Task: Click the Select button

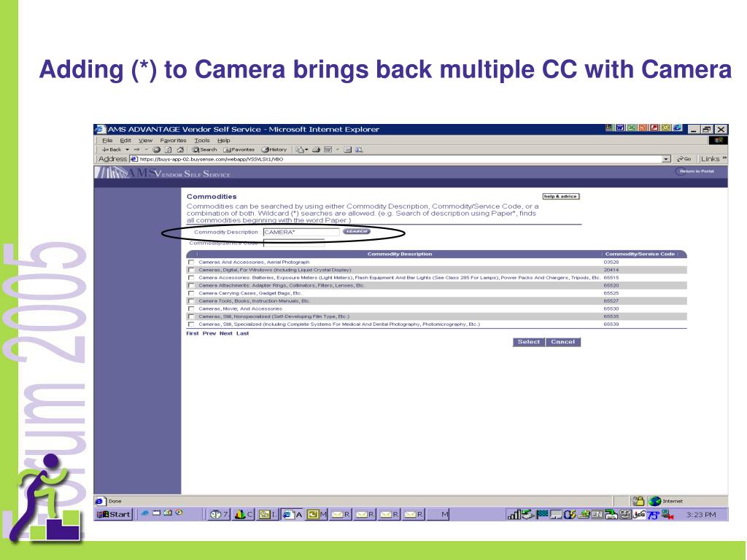Action: pos(528,342)
